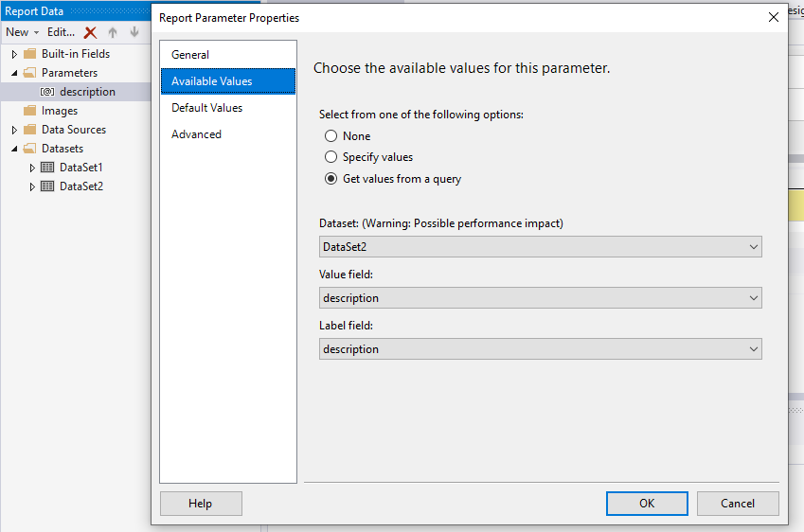Click the Data Sources label
This screenshot has width=804, height=532.
74,130
